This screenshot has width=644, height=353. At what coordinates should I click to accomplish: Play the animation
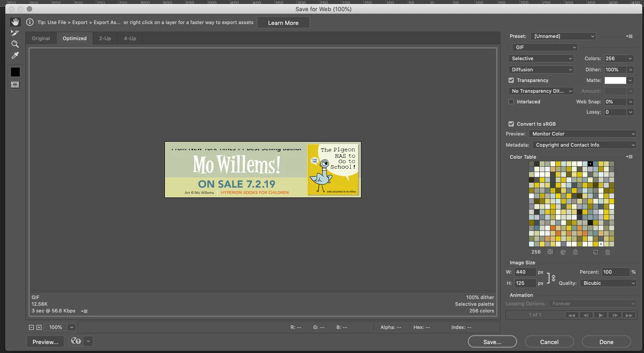click(x=600, y=315)
